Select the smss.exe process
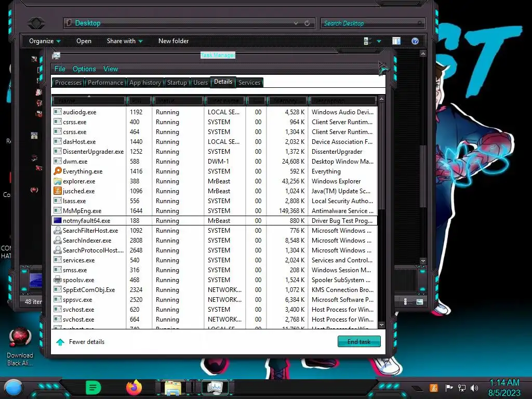Screen dimensions: 532x399 tap(215, 270)
